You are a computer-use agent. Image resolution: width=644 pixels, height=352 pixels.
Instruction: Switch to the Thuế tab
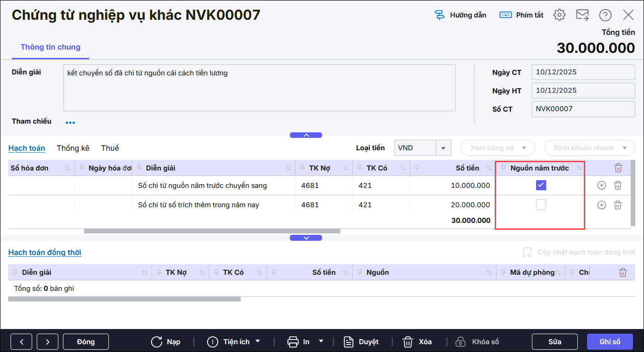(110, 148)
